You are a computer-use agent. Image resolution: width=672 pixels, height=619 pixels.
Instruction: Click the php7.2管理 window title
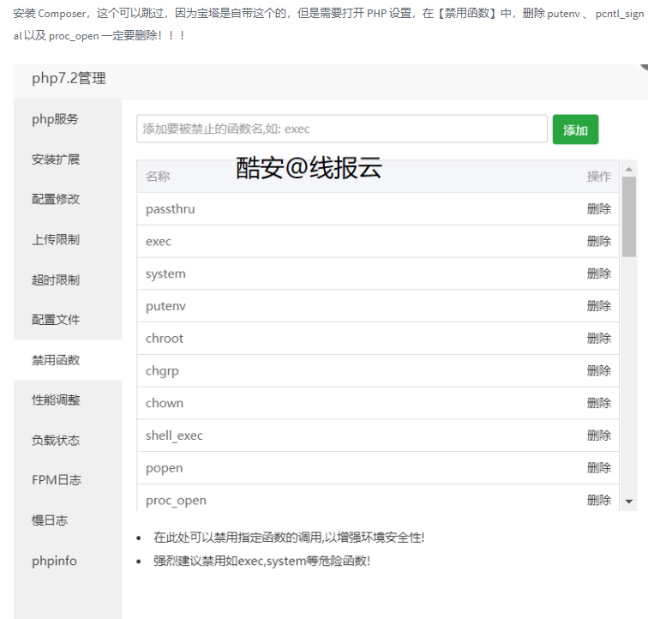pyautogui.click(x=69, y=78)
